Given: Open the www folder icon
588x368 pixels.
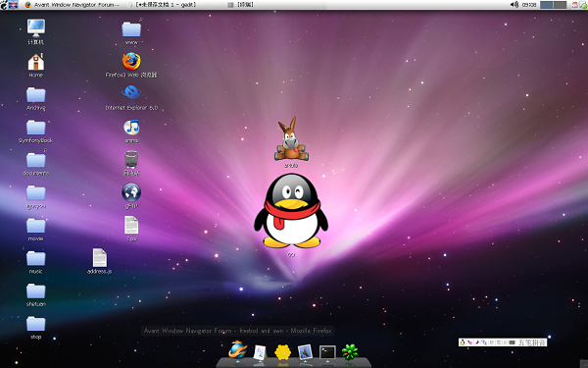Looking at the screenshot, I should coord(131,29).
